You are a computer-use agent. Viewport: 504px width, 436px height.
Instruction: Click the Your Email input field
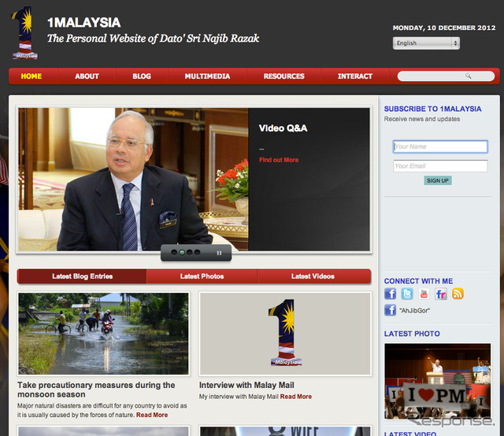pyautogui.click(x=440, y=166)
